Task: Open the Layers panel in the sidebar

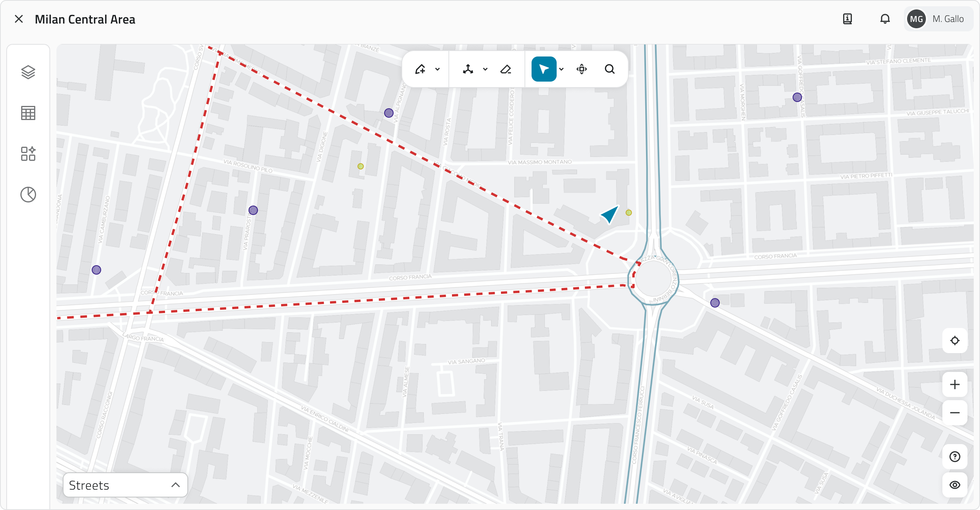Action: 28,72
